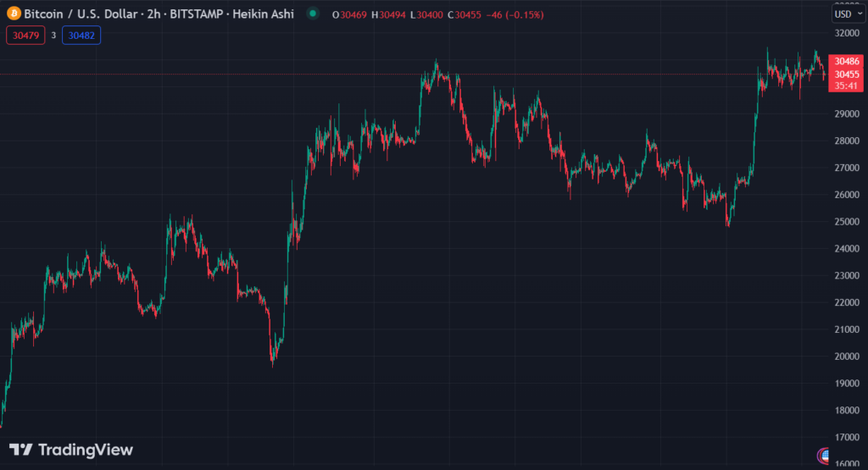868x470 pixels.
Task: Click 22000 on the price scale
Action: (x=847, y=302)
